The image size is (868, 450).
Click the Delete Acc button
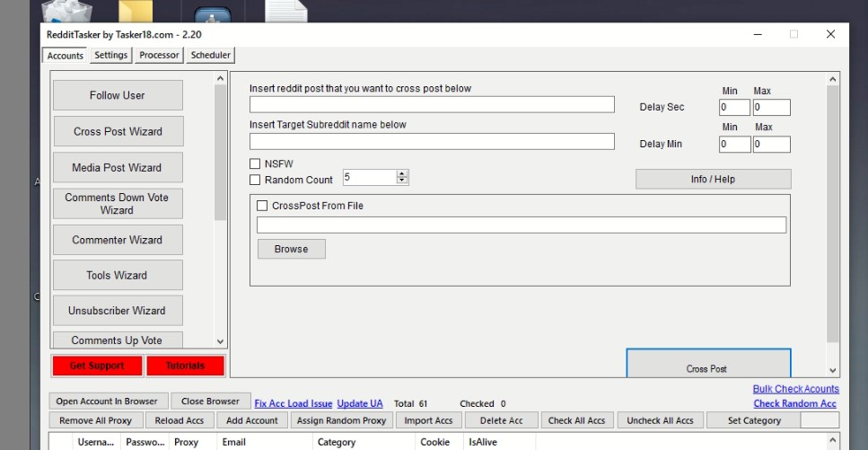(502, 420)
